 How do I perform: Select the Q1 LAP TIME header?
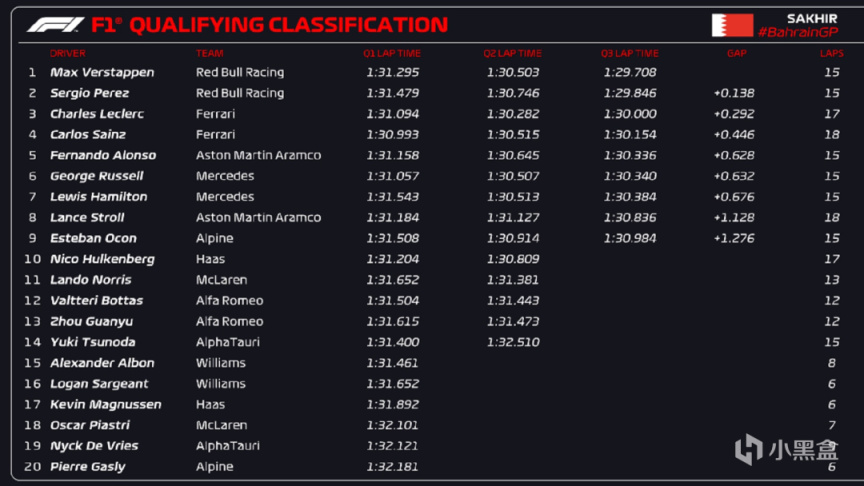click(x=392, y=53)
